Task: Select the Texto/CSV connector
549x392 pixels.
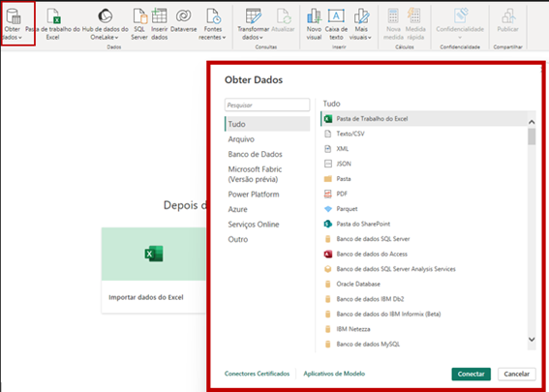Action: point(424,134)
